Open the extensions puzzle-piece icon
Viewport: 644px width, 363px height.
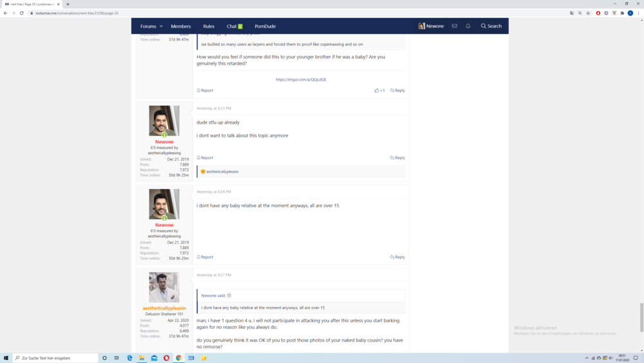[622, 13]
